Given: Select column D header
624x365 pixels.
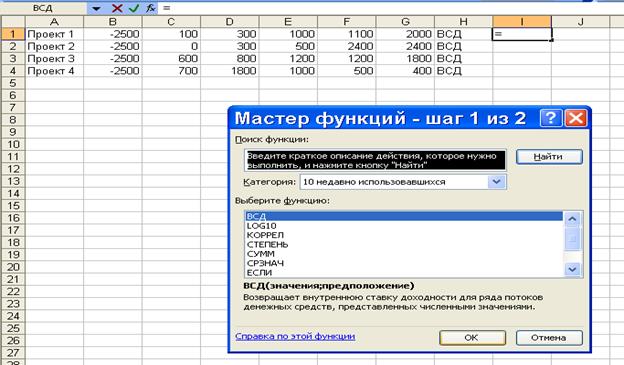Looking at the screenshot, I should [x=230, y=22].
